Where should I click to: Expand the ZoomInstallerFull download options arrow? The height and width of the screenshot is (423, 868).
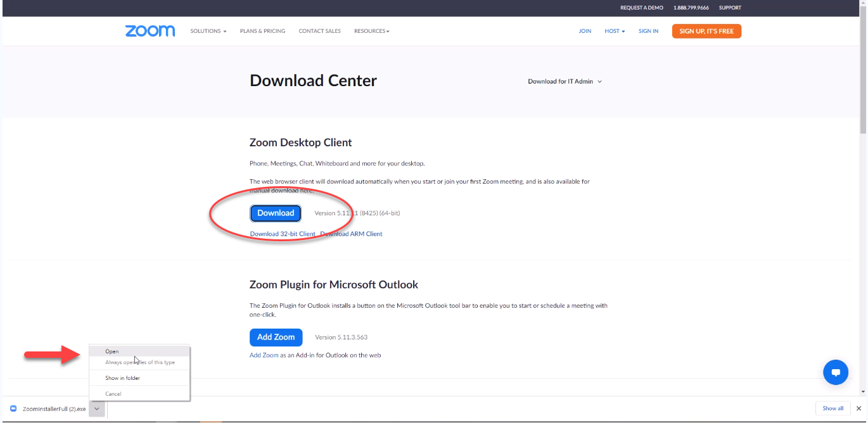point(96,408)
